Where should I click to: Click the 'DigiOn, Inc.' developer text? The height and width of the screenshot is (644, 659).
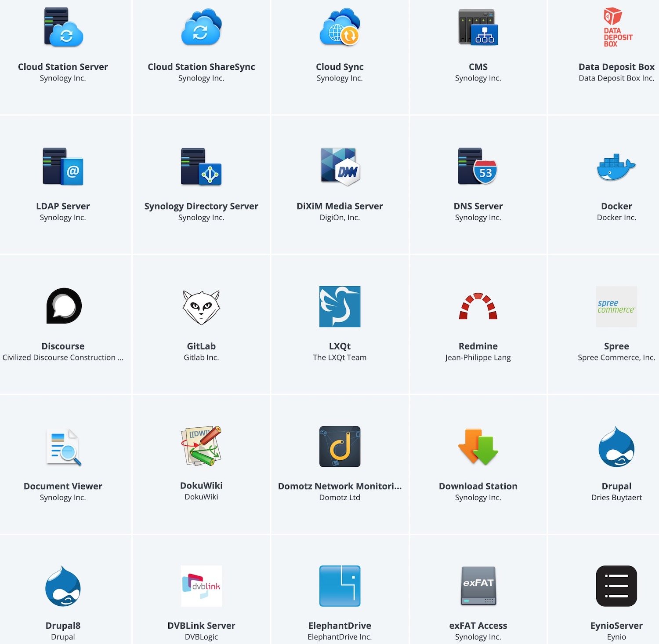340,217
